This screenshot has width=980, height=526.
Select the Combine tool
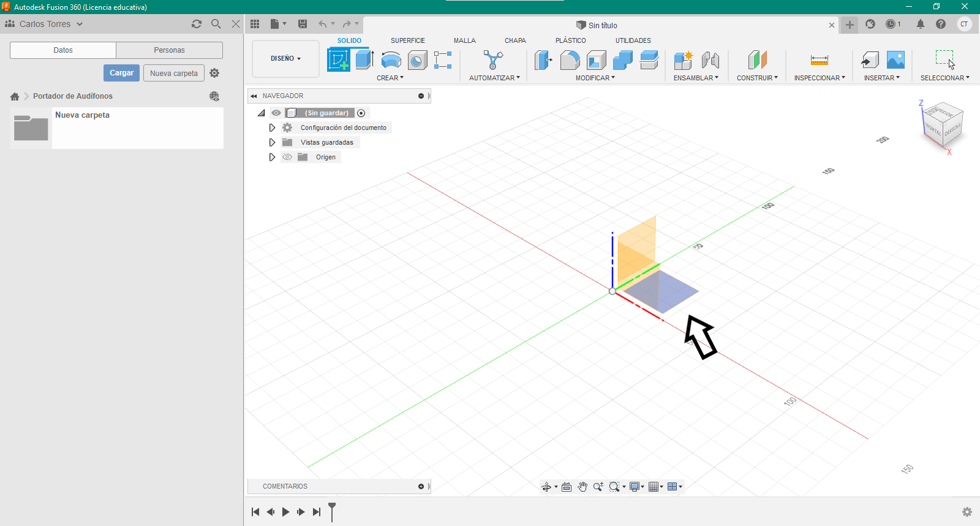622,60
